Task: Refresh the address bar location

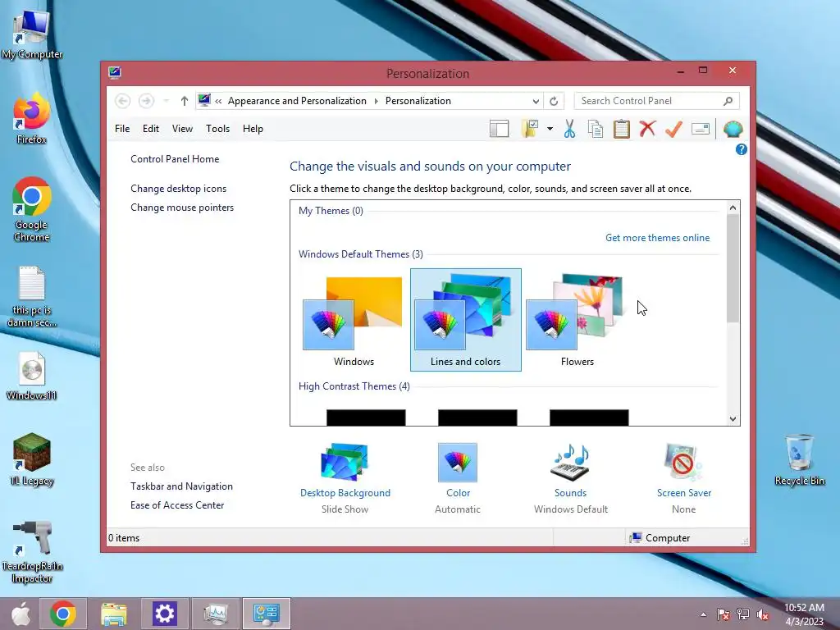Action: (x=554, y=101)
